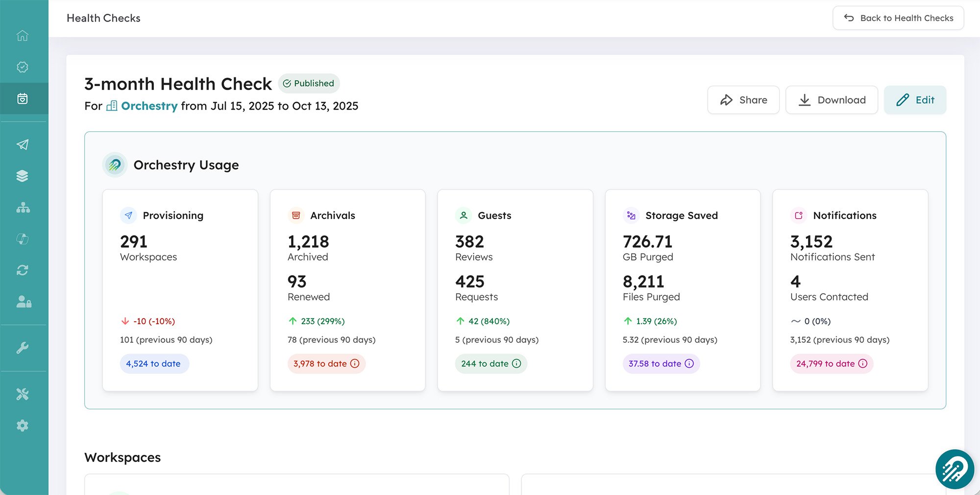Share the 3-month Health Check
This screenshot has width=980, height=495.
click(743, 100)
